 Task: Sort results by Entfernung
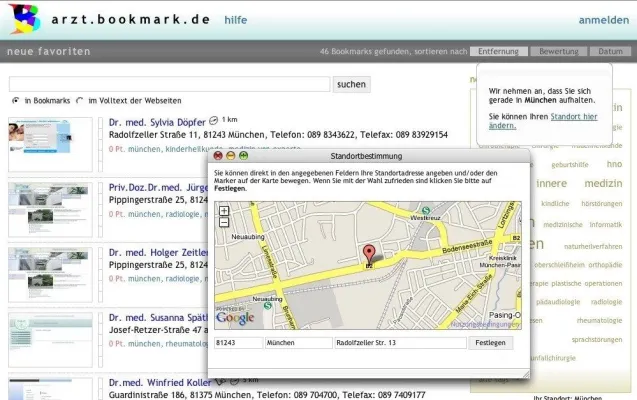498,52
